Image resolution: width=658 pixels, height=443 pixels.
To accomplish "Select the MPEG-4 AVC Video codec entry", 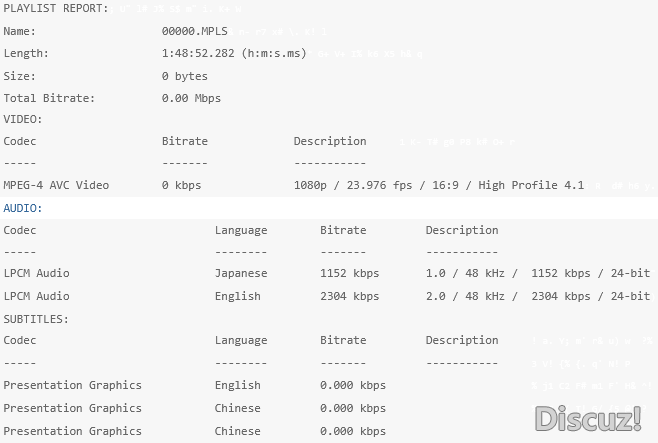I will coord(56,185).
